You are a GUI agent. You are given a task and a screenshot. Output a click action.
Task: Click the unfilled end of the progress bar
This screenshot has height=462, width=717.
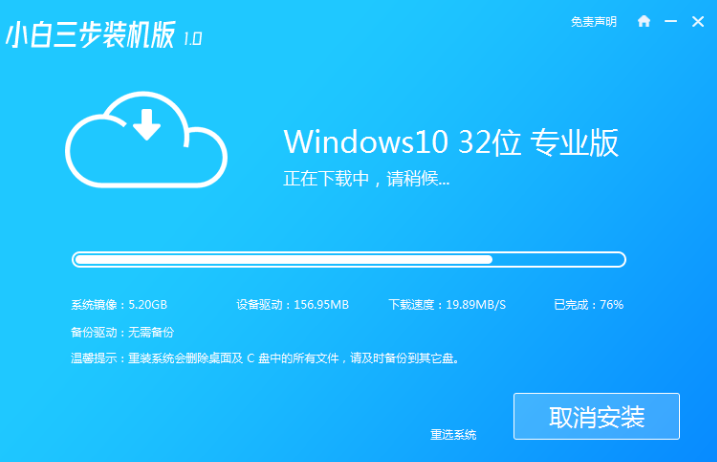tap(560, 259)
